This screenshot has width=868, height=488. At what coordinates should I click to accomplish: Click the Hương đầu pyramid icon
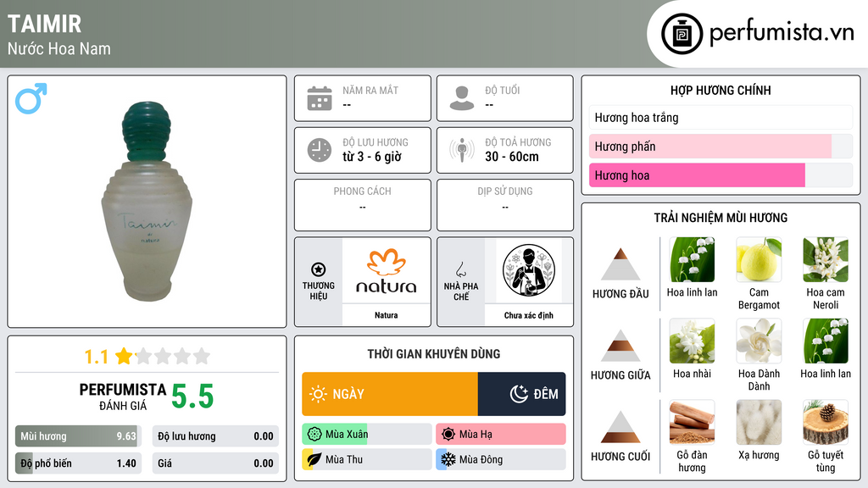[x=620, y=264]
